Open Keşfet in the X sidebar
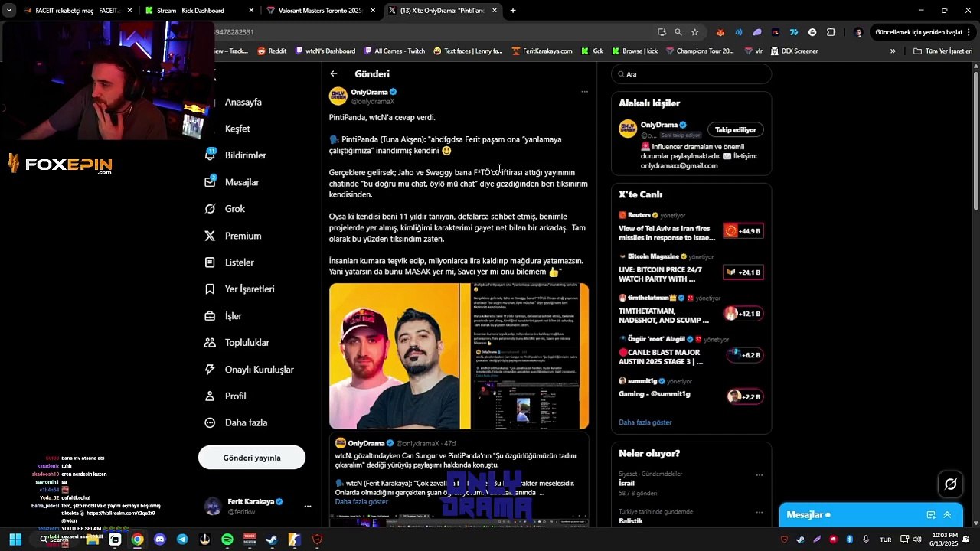The width and height of the screenshot is (980, 551). point(237,129)
